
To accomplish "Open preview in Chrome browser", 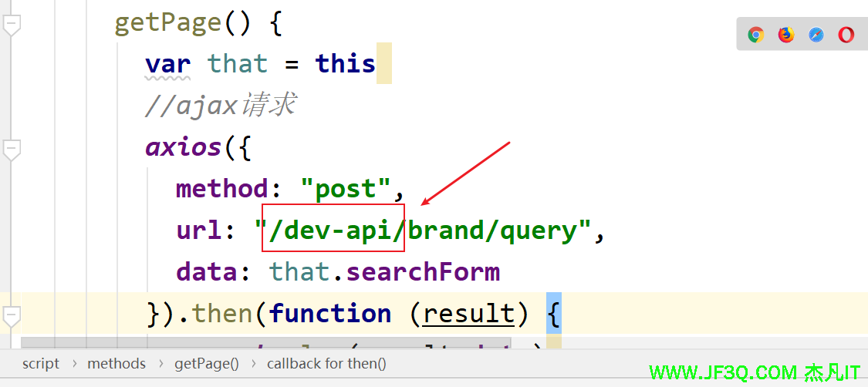I will point(756,35).
